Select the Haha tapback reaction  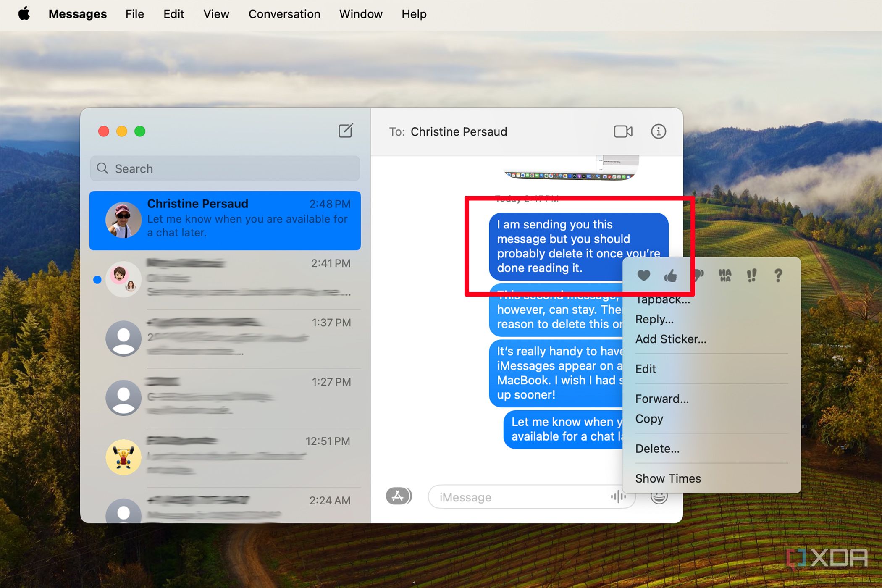(x=724, y=275)
